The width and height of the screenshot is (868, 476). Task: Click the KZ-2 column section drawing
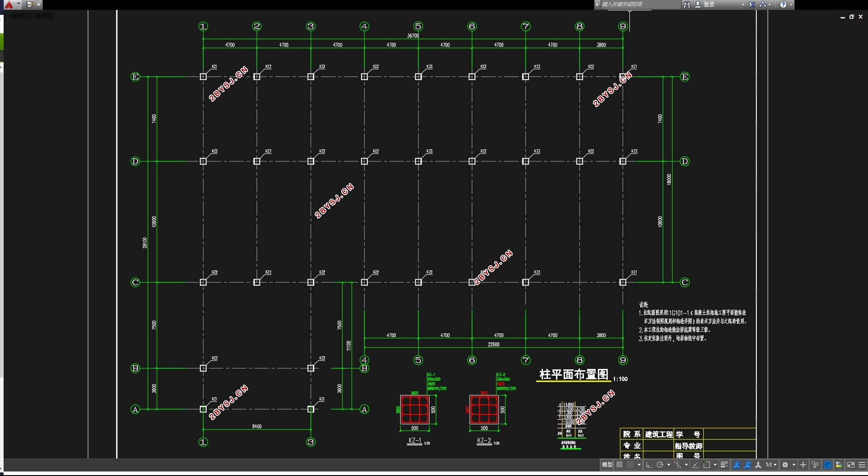pos(484,409)
